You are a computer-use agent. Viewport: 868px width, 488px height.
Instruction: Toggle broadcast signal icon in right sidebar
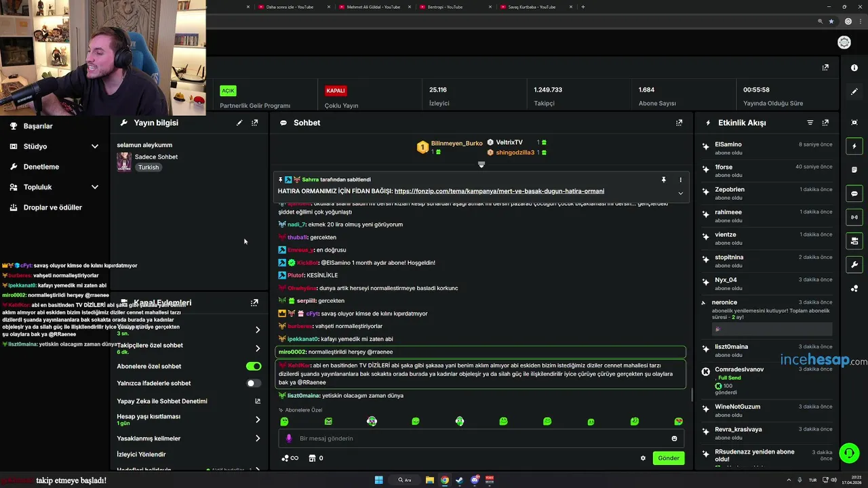pyautogui.click(x=854, y=217)
